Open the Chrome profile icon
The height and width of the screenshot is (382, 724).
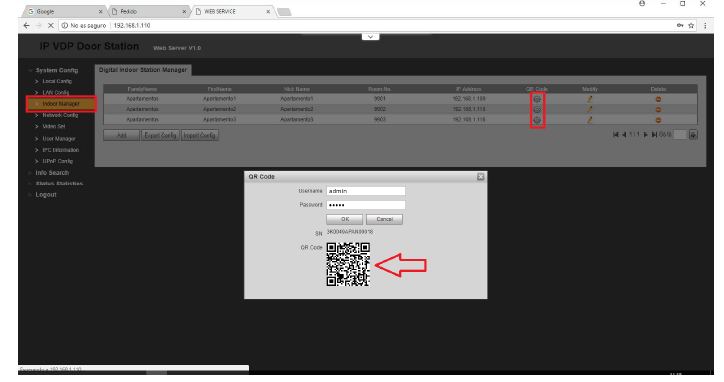642,4
